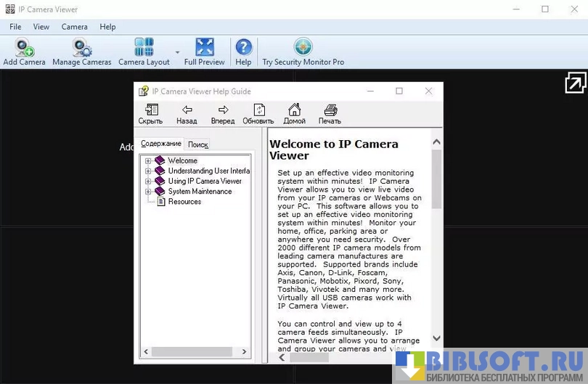
Task: Select the Resources help topic
Action: click(184, 202)
